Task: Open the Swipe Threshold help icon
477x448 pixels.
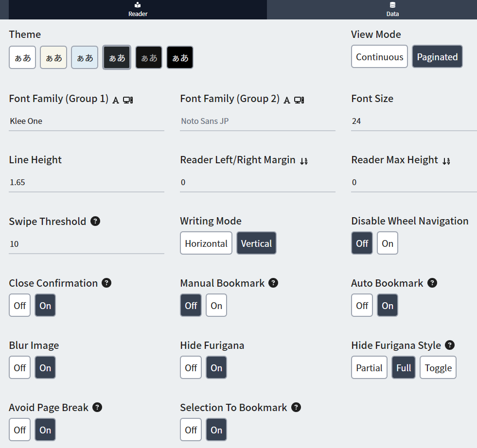Action: click(x=96, y=222)
